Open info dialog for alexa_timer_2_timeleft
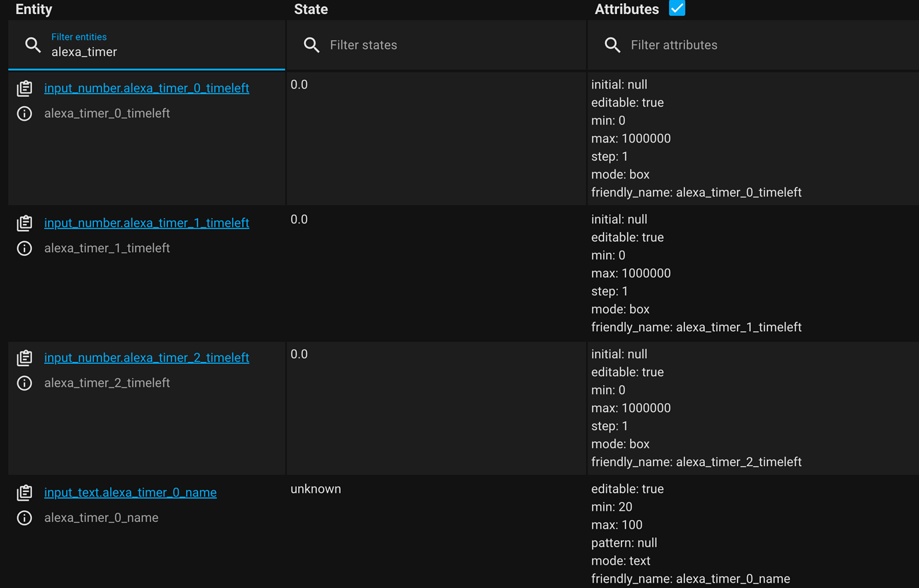 [24, 383]
